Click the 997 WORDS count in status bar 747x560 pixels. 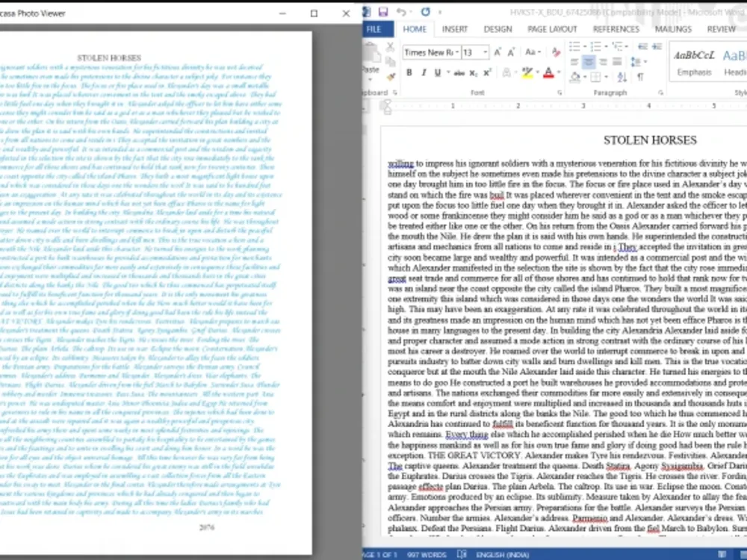(x=427, y=554)
